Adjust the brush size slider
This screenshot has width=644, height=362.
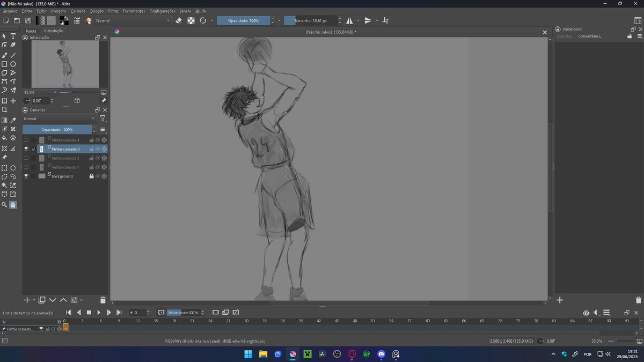pos(311,20)
